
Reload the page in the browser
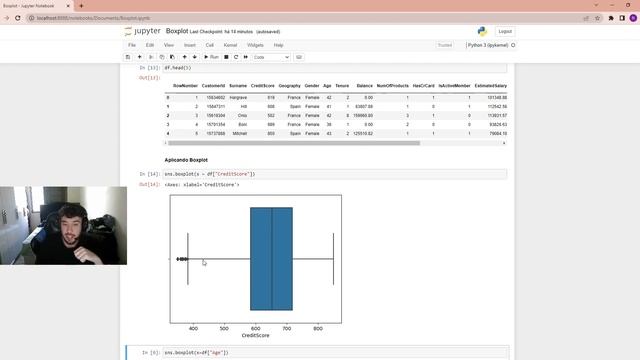coord(18,18)
